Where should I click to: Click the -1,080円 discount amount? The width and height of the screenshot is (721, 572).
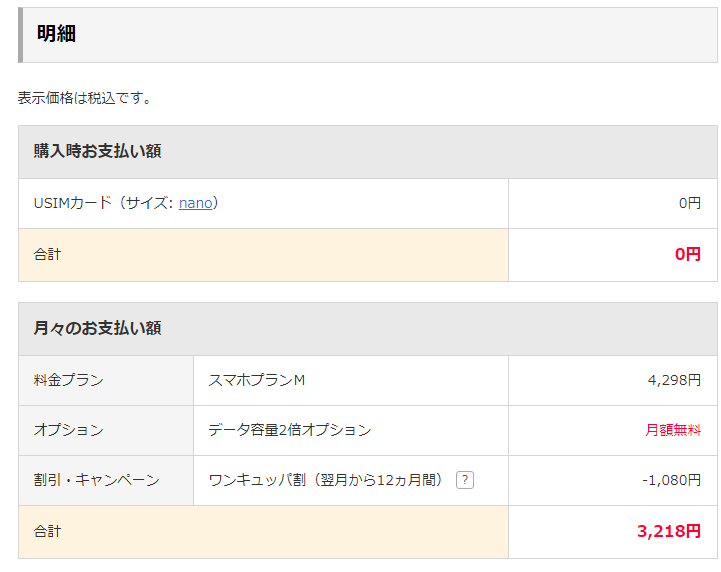[671, 480]
